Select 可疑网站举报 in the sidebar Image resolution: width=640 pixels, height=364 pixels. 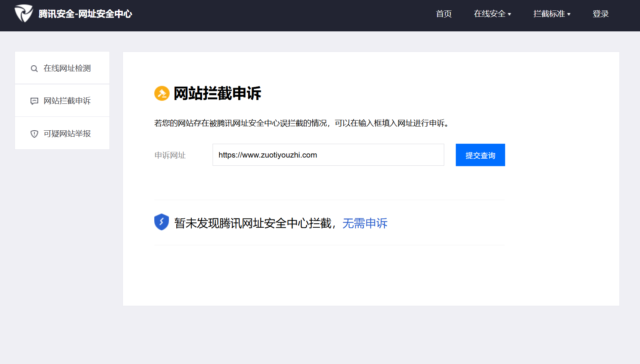pos(62,133)
